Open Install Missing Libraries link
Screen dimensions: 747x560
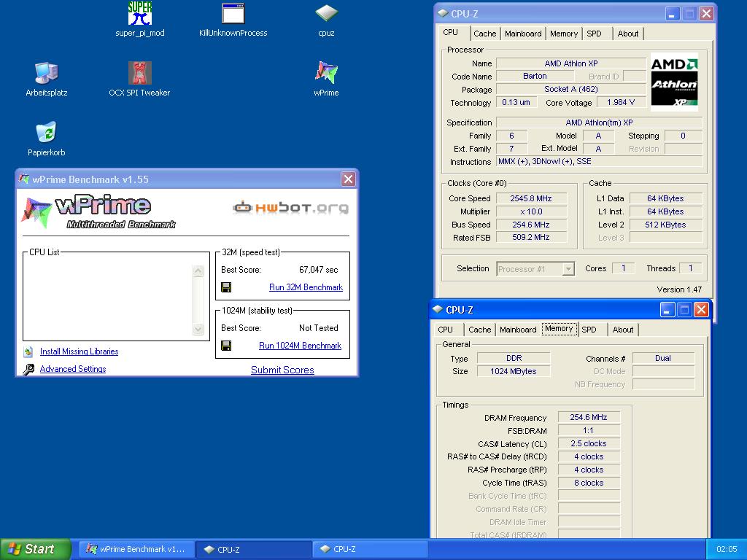tap(79, 351)
